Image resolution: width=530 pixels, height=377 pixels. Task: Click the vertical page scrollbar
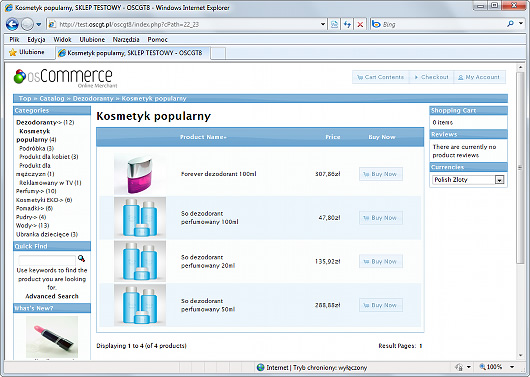click(520, 167)
